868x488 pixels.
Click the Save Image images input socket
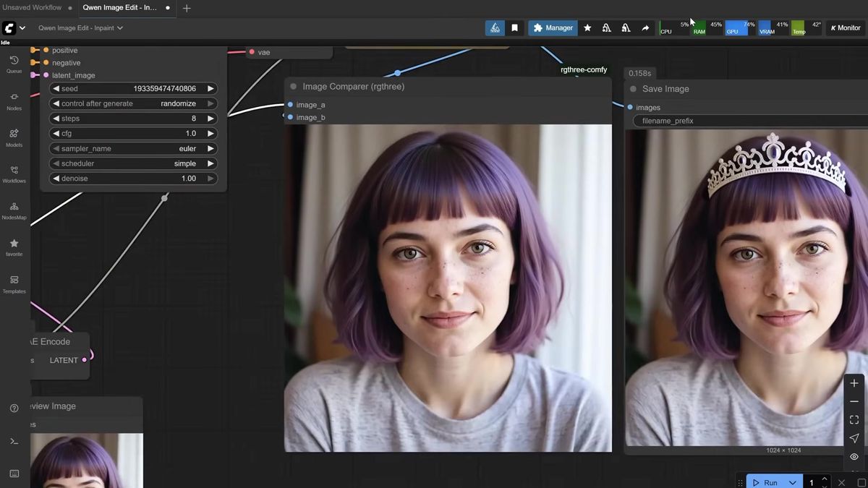click(630, 108)
